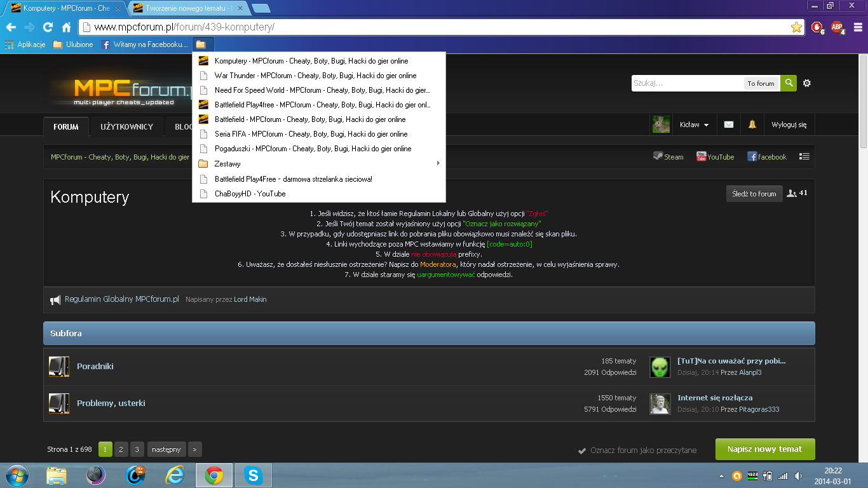The height and width of the screenshot is (488, 868).
Task: Click the Poradniki subforum monitor icon
Action: pos(59,367)
